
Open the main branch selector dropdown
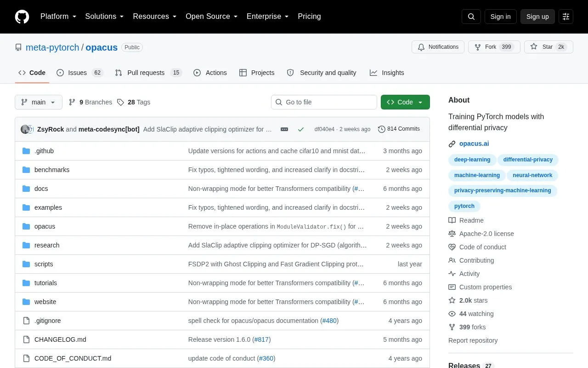click(39, 102)
